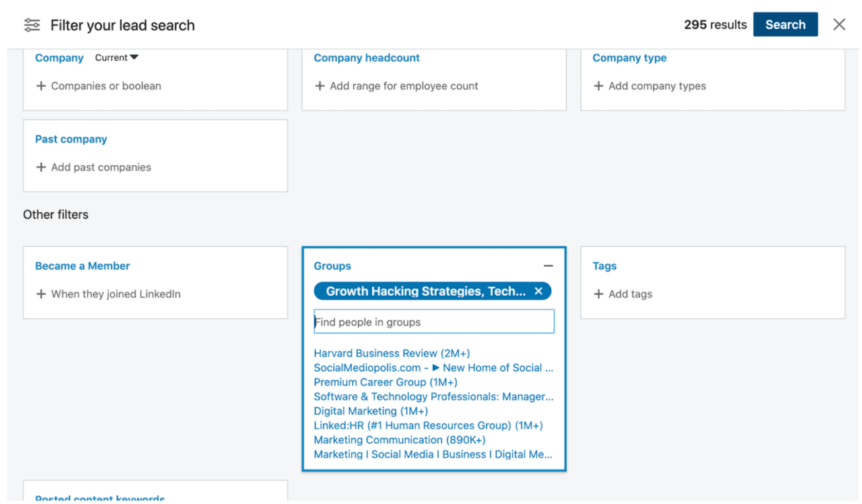Click the plus icon to add company types

599,86
